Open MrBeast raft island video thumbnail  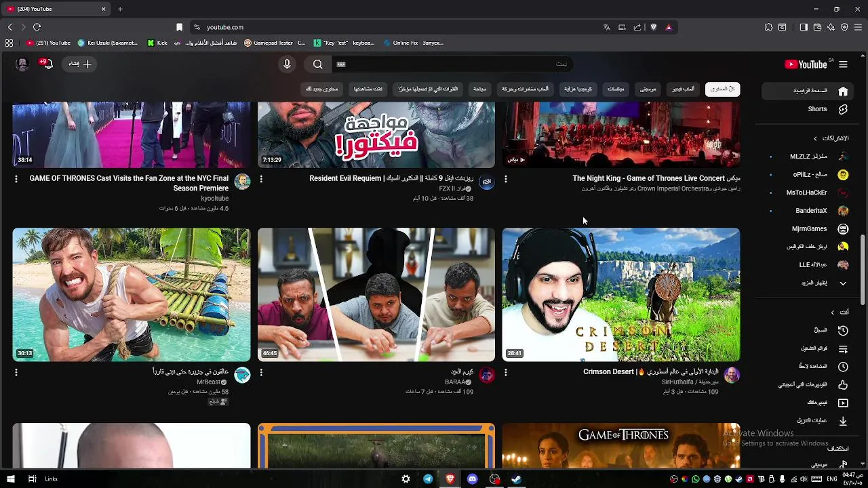(132, 295)
